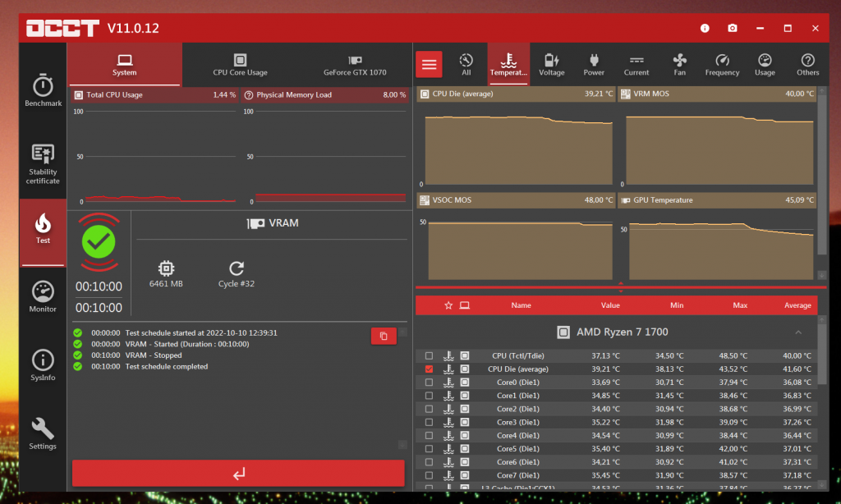The height and width of the screenshot is (504, 841).
Task: Tick the Core6 (Die1) checkbox
Action: pyautogui.click(x=429, y=462)
